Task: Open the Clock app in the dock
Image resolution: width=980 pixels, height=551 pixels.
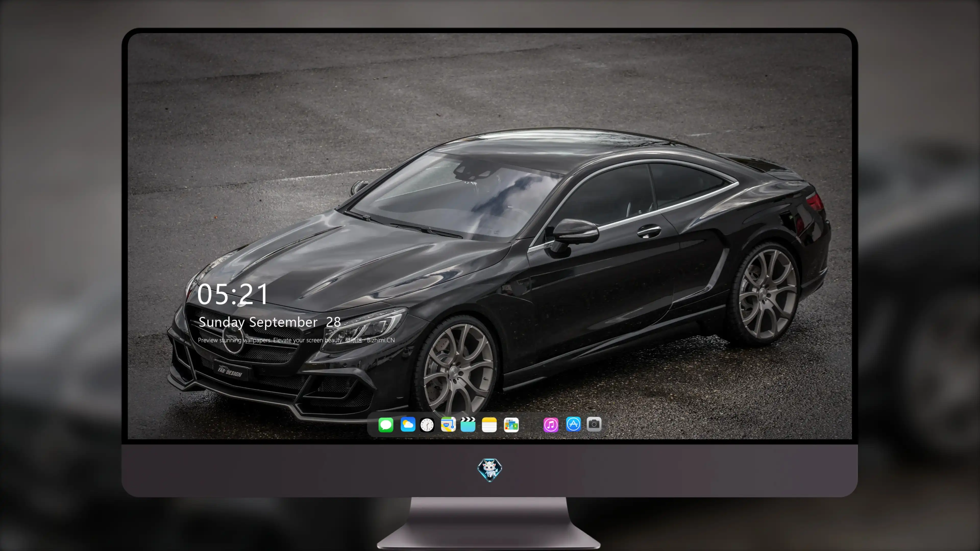Action: pos(427,425)
